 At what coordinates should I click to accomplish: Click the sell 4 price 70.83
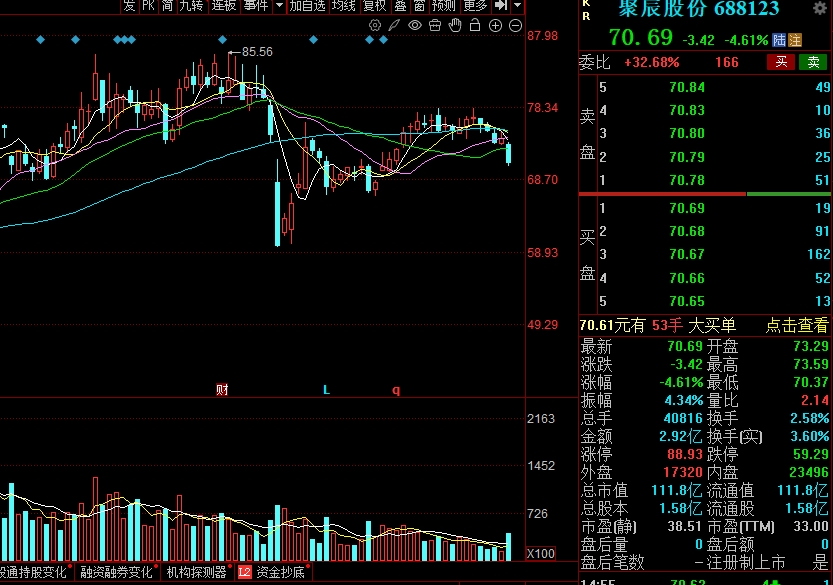[687, 110]
